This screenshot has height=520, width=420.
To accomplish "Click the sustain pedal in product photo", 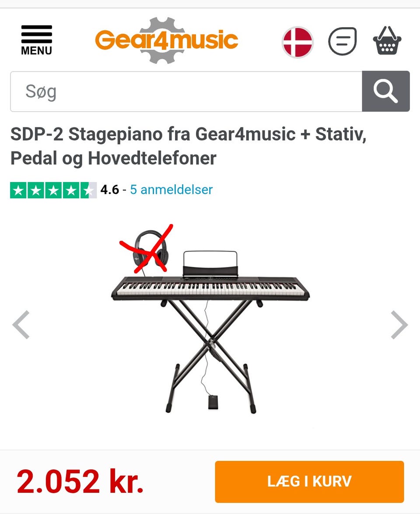I will coord(213,402).
